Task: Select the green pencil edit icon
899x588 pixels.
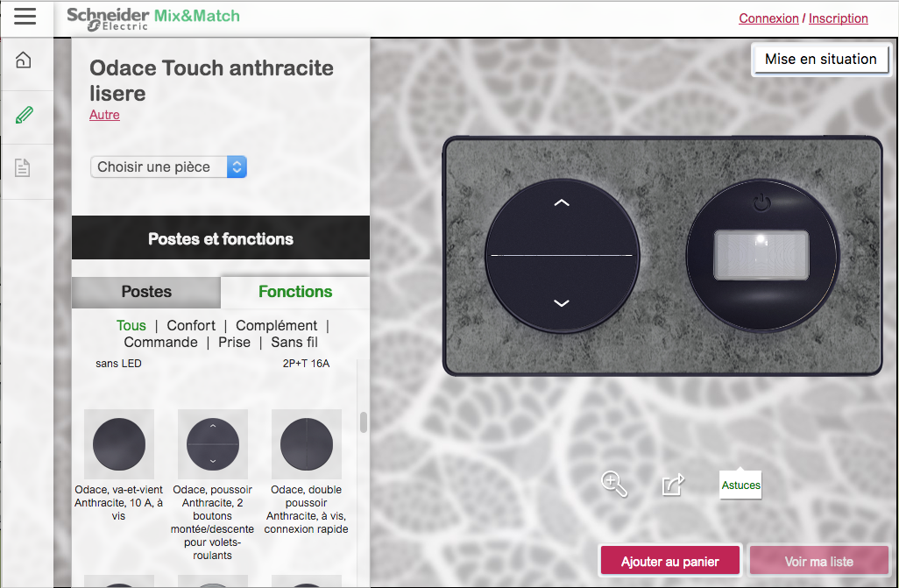Action: click(x=24, y=116)
